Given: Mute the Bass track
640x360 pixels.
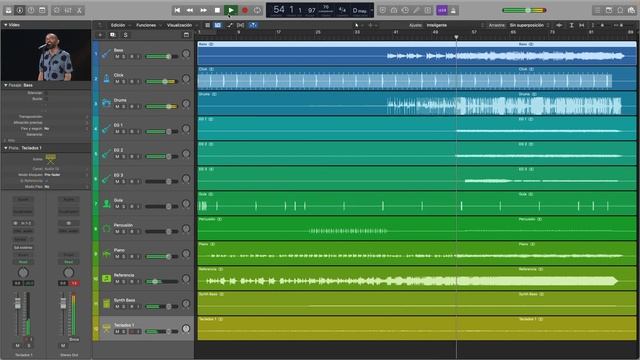Looking at the screenshot, I should (x=117, y=57).
